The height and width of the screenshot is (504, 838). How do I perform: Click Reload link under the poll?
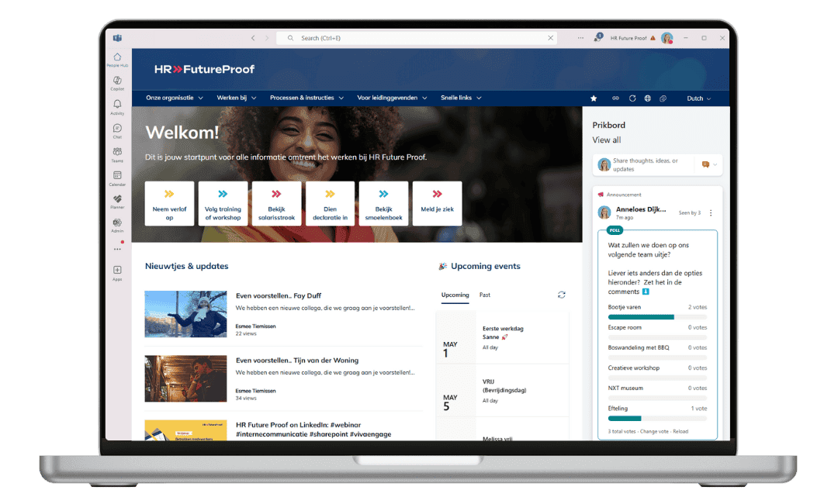[x=680, y=431]
